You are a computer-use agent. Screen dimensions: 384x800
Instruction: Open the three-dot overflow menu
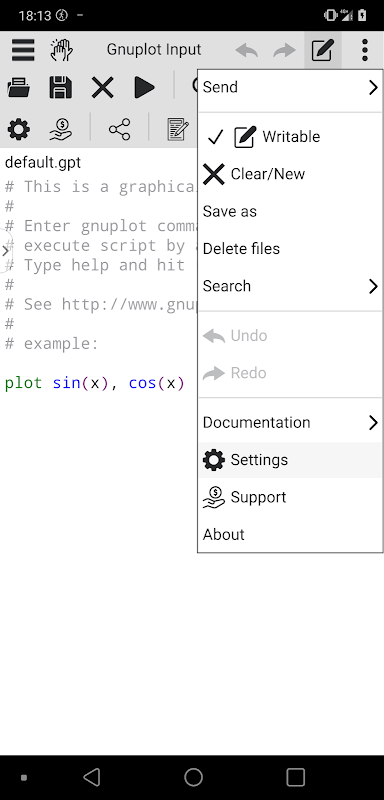pos(364,50)
